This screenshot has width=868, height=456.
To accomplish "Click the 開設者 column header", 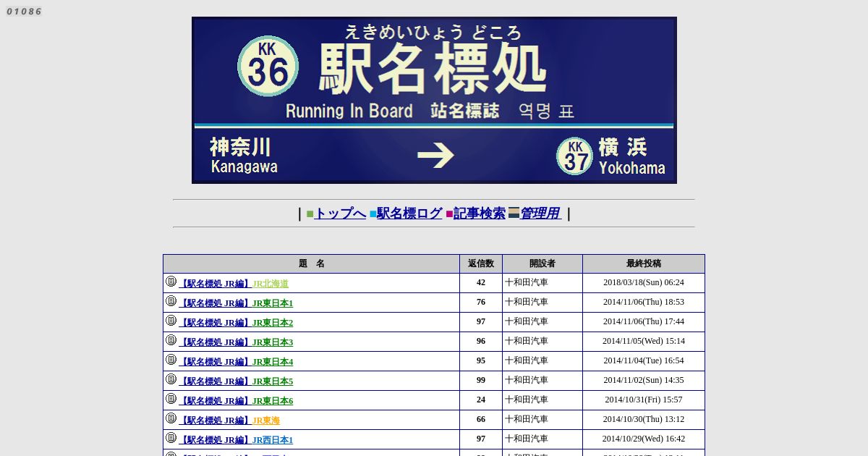I will pyautogui.click(x=542, y=263).
